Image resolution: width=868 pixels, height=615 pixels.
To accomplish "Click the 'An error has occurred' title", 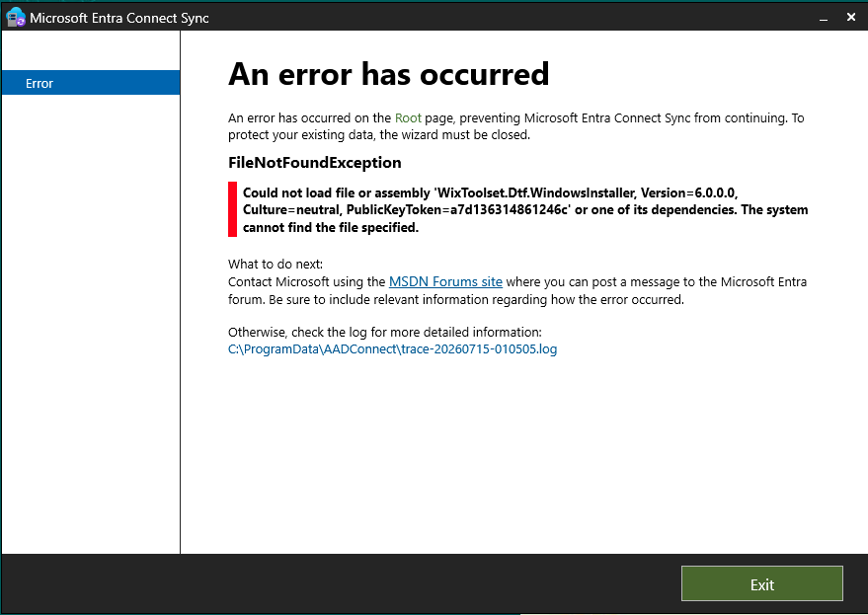I will [389, 74].
